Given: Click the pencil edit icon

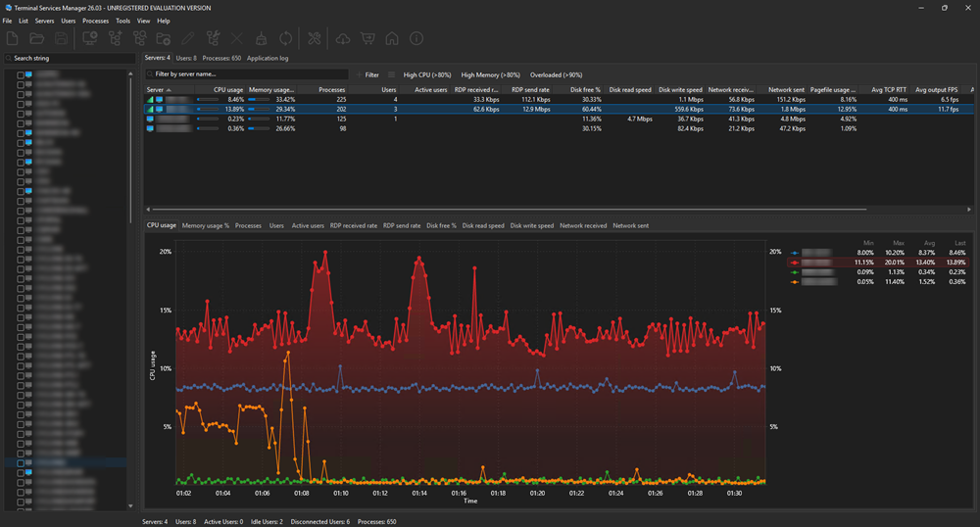Looking at the screenshot, I should 187,39.
